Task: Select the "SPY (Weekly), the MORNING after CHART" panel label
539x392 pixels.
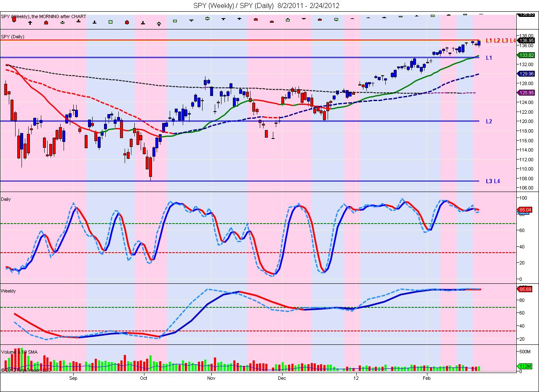Action: [x=43, y=16]
